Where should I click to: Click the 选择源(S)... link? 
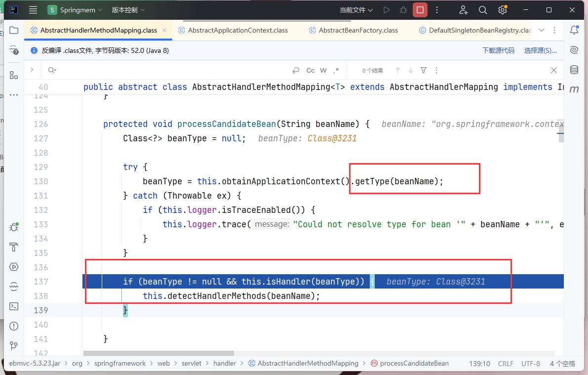pyautogui.click(x=540, y=50)
